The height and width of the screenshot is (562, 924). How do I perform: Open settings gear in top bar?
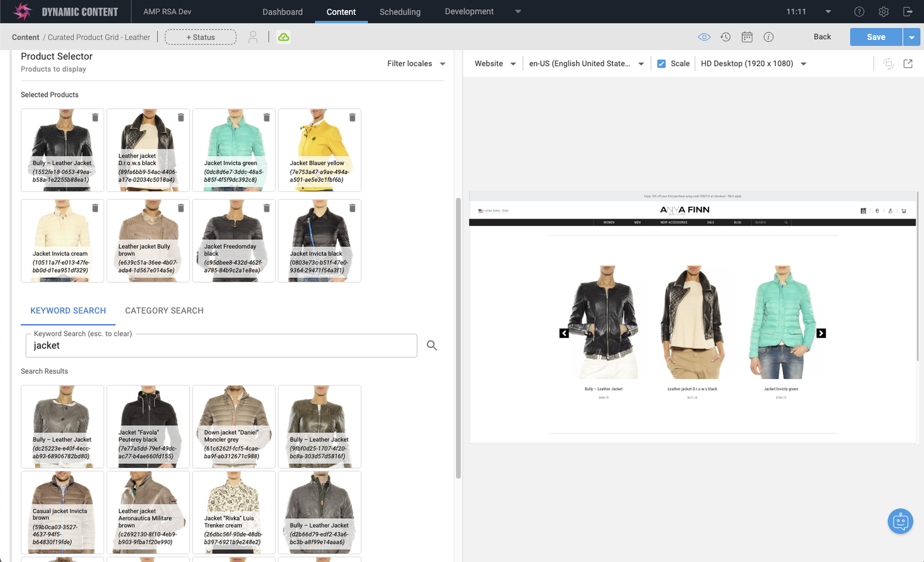[x=884, y=12]
